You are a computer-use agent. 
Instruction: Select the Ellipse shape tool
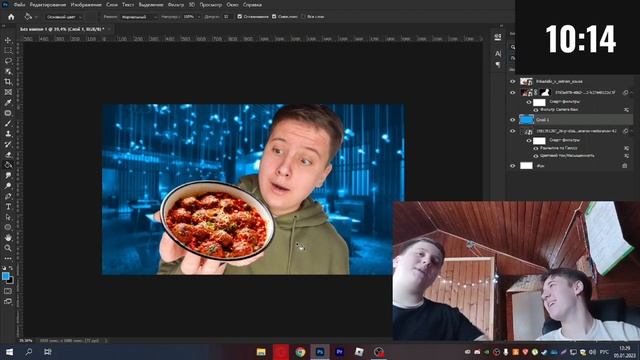tap(8, 227)
